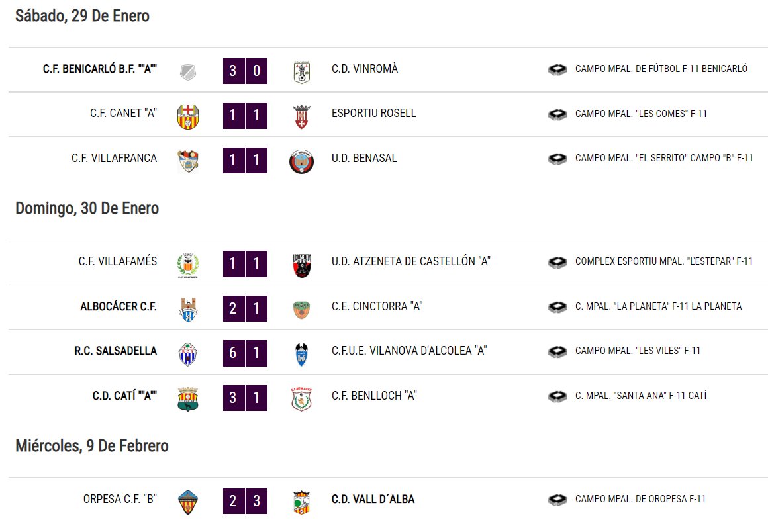768x532 pixels.
Task: Open the U.D. Atzeneta red-black shield
Action: coord(302,265)
